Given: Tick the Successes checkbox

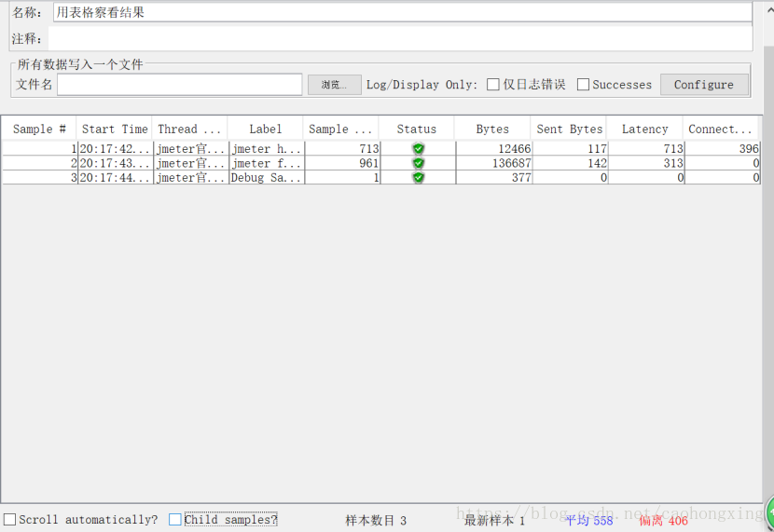Looking at the screenshot, I should 583,84.
